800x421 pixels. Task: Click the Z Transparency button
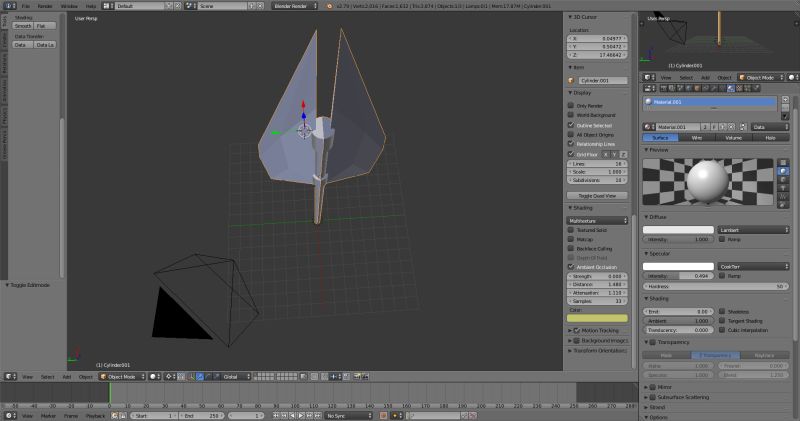[716, 355]
